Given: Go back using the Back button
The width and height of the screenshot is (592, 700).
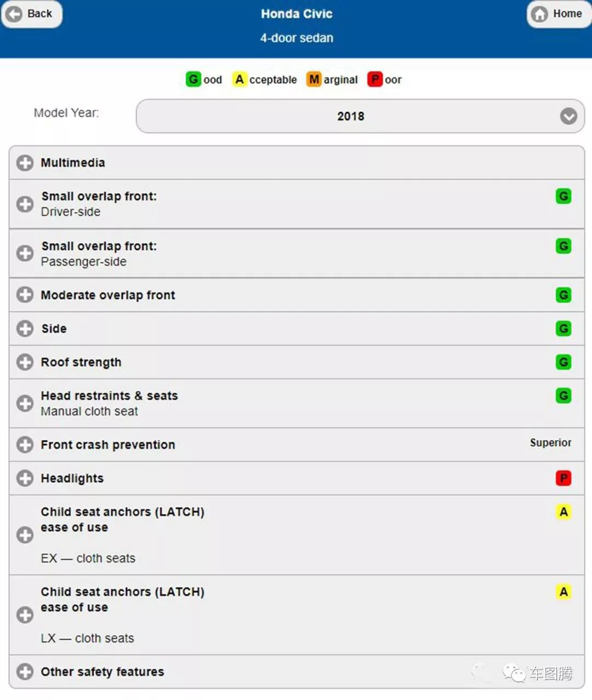Looking at the screenshot, I should pyautogui.click(x=31, y=14).
